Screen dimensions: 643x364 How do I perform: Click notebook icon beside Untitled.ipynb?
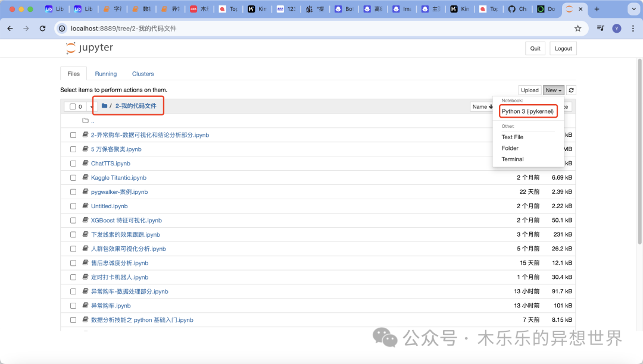85,206
